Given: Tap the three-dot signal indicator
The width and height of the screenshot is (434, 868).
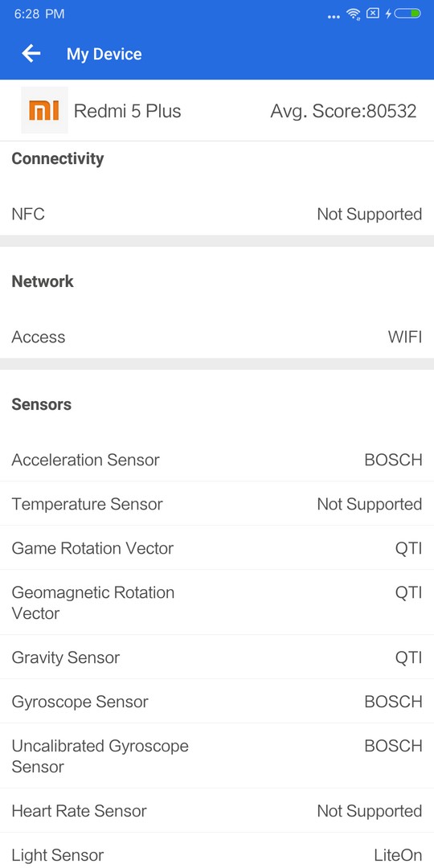Looking at the screenshot, I should click(x=334, y=17).
